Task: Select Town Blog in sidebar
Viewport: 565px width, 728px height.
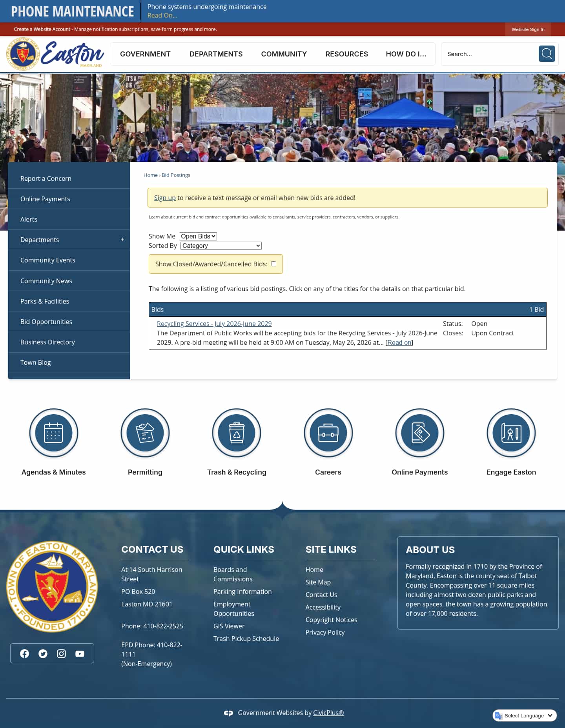Action: click(x=69, y=362)
